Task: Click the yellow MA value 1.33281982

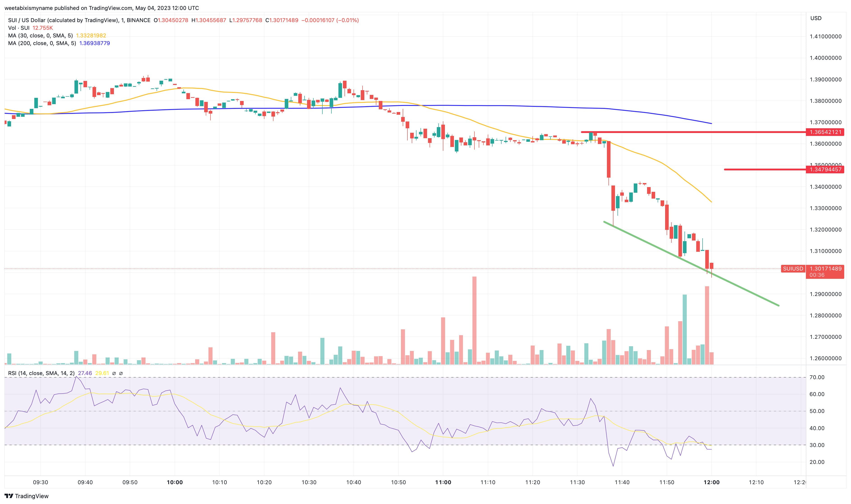Action: [91, 36]
